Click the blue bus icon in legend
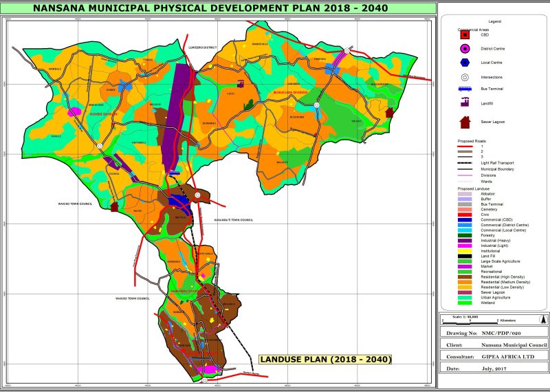Screen dimensions: 550x392 (465, 89)
